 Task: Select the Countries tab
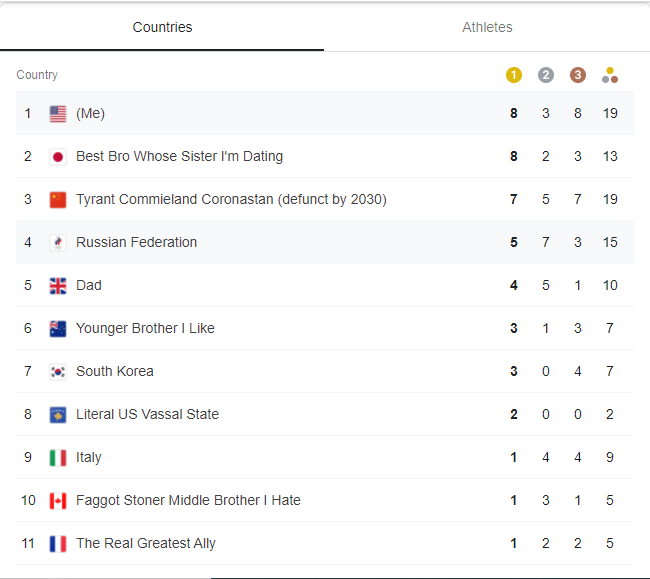[x=162, y=27]
